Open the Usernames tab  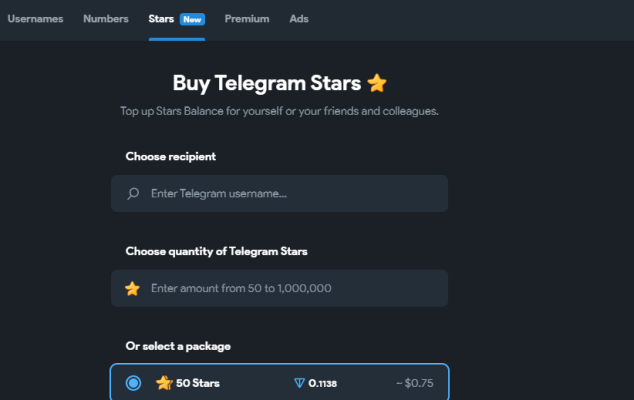tap(36, 19)
